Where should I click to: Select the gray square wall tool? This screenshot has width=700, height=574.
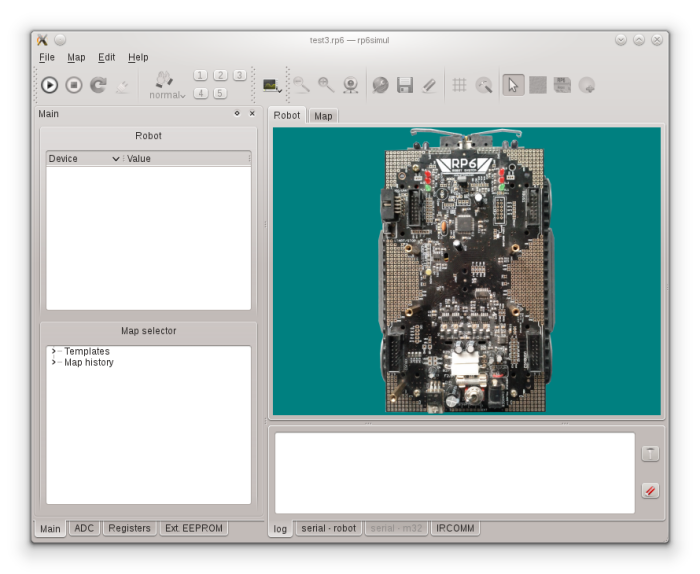[x=538, y=85]
